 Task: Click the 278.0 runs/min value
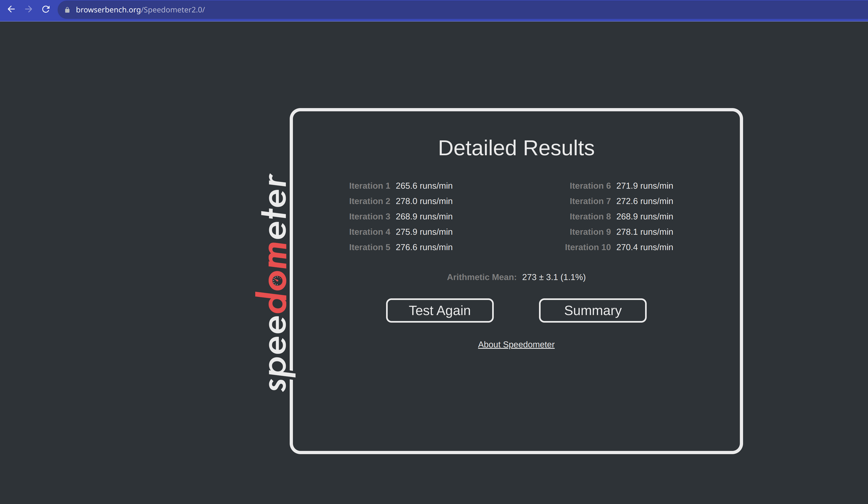coord(424,201)
